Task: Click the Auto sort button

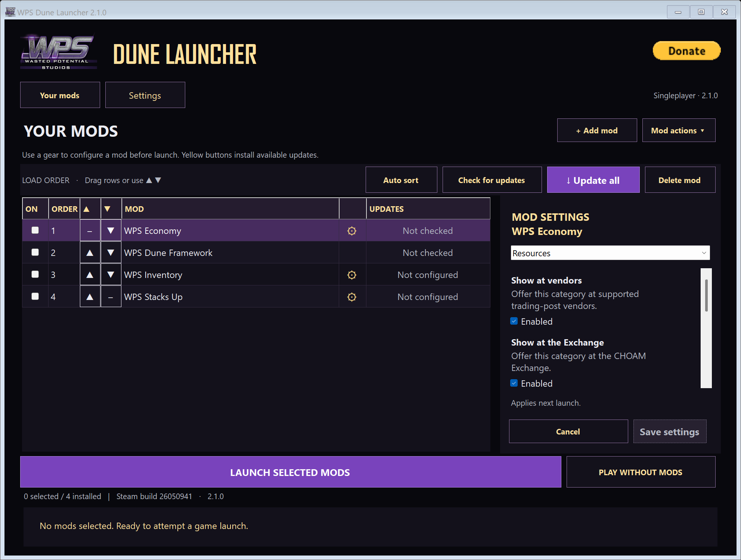Action: (x=401, y=180)
